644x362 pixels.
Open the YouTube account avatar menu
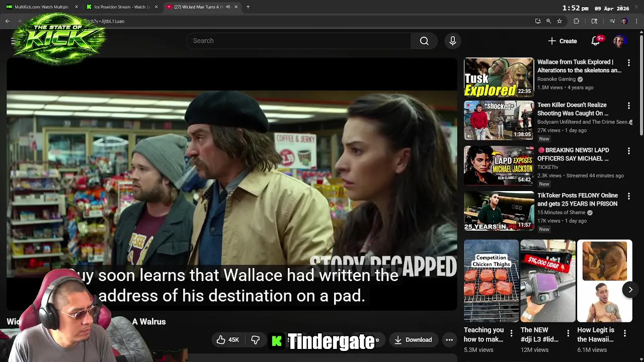pos(619,41)
